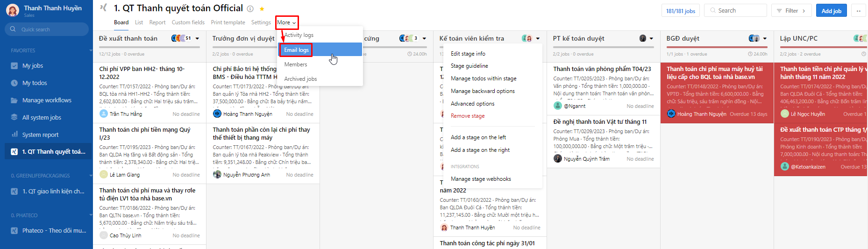Click Cao Thùy Linh assignee avatar
868x249 pixels.
(x=104, y=235)
